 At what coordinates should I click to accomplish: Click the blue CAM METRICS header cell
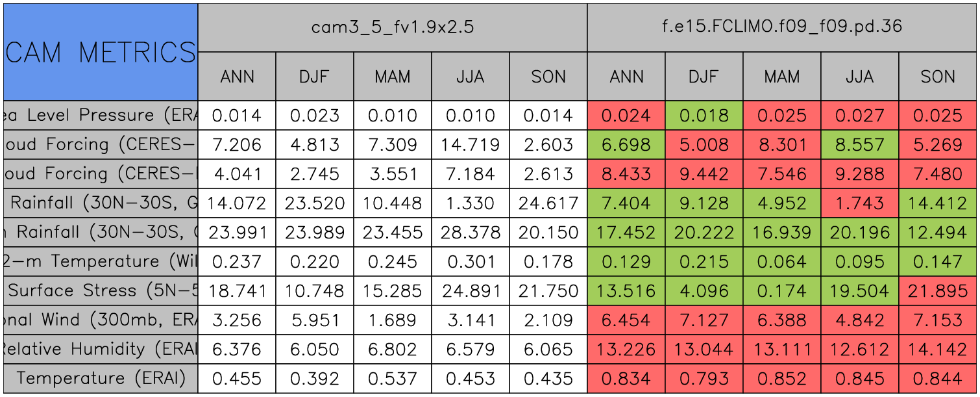(101, 52)
